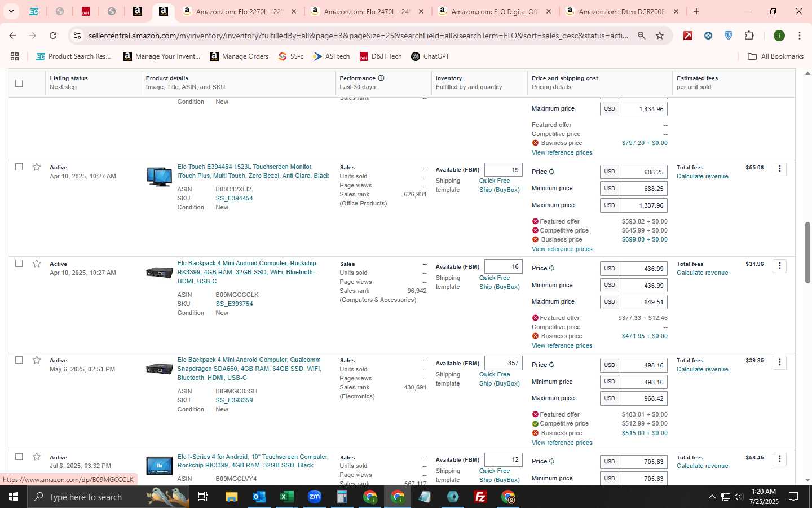Refresh price icon for SS_E393359 row
This screenshot has height=508, width=812.
point(551,365)
